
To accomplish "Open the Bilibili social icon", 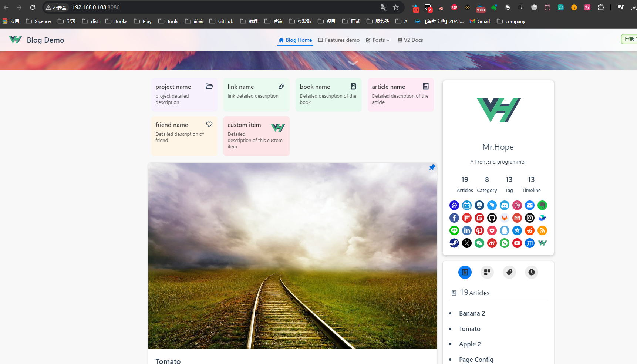I will point(467,205).
